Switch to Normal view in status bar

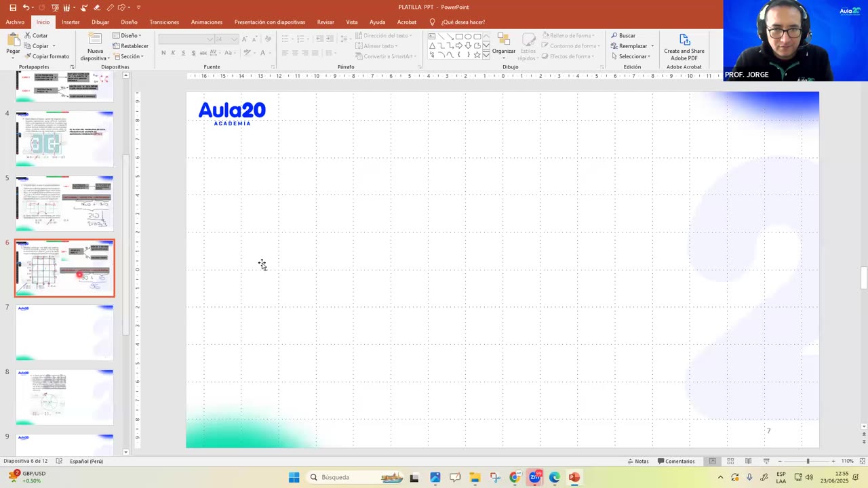pos(712,462)
